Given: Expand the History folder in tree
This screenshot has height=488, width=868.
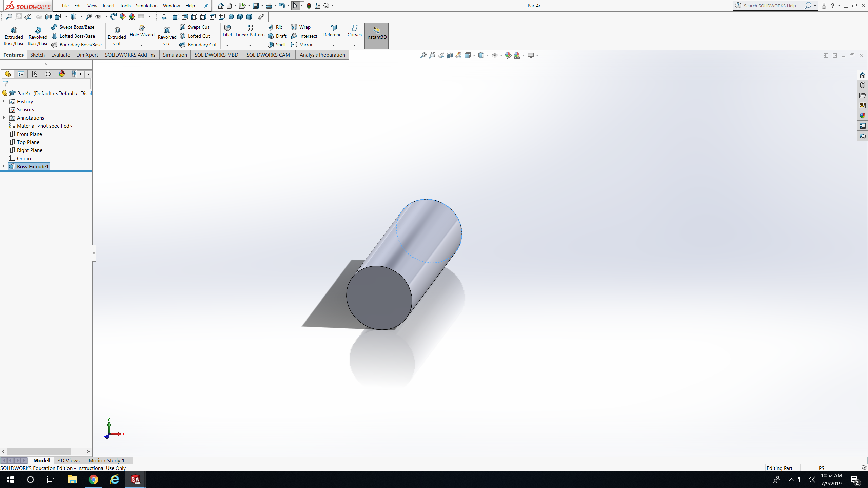Looking at the screenshot, I should click(4, 101).
